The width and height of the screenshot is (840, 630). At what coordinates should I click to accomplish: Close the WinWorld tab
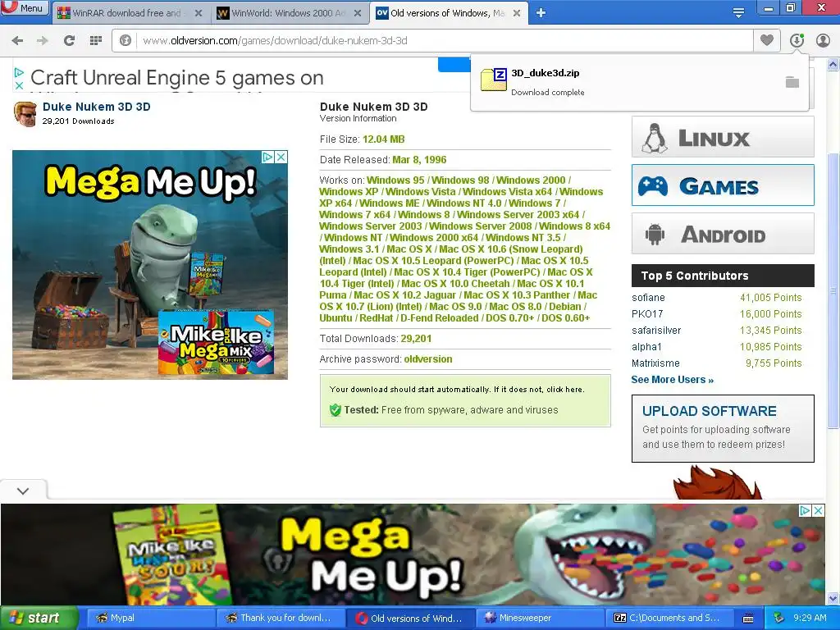pyautogui.click(x=358, y=13)
